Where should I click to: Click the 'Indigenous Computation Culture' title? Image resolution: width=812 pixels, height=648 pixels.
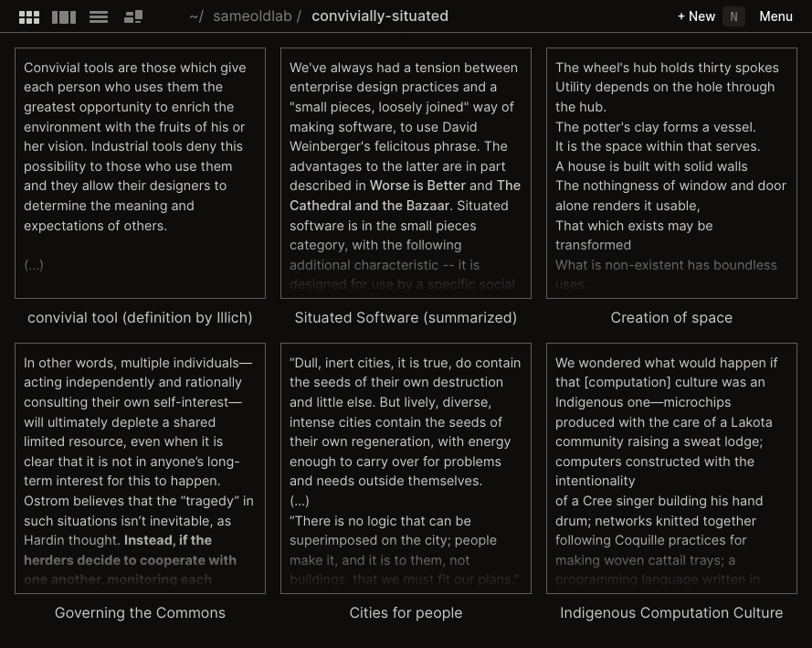click(671, 613)
